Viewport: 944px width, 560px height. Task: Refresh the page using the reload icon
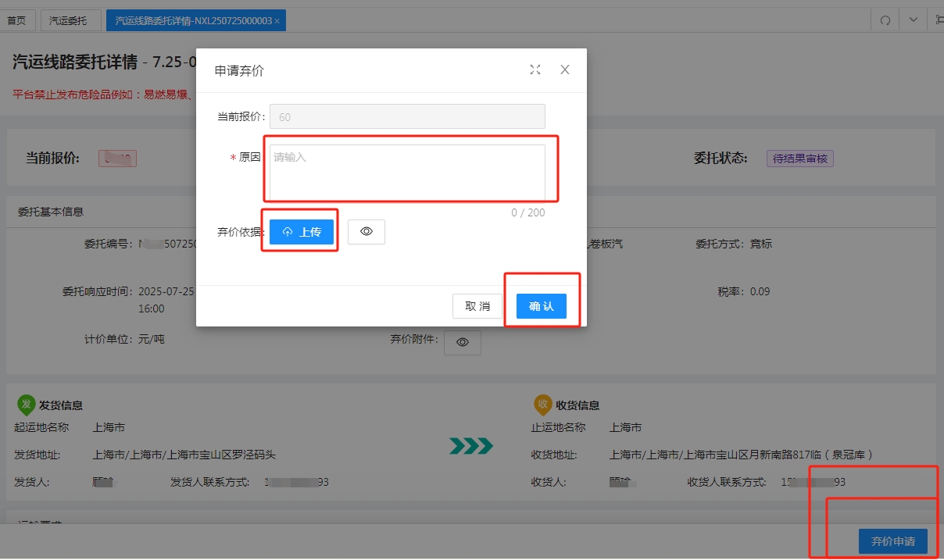(885, 20)
